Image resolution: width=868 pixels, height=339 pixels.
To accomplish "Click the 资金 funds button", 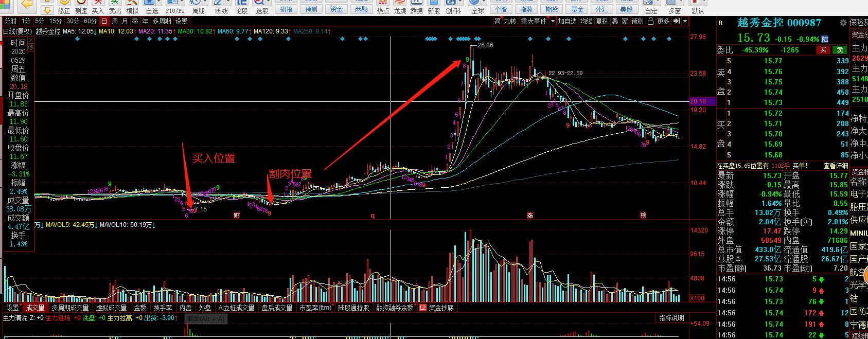I will click(336, 9).
